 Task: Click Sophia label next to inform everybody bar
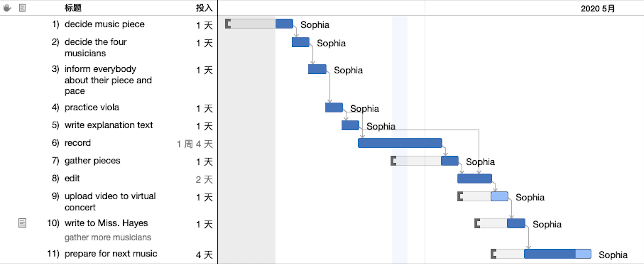coord(348,70)
